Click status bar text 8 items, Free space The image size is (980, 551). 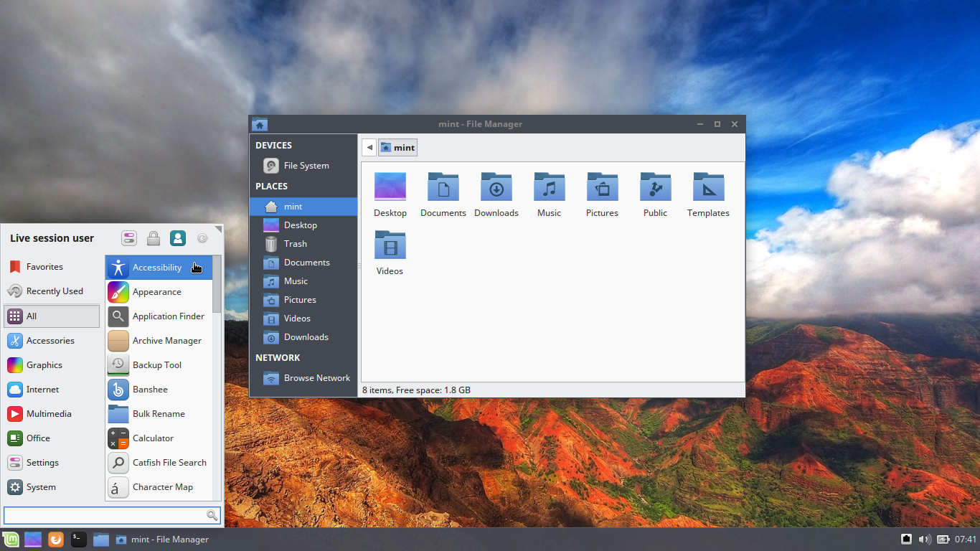point(416,390)
